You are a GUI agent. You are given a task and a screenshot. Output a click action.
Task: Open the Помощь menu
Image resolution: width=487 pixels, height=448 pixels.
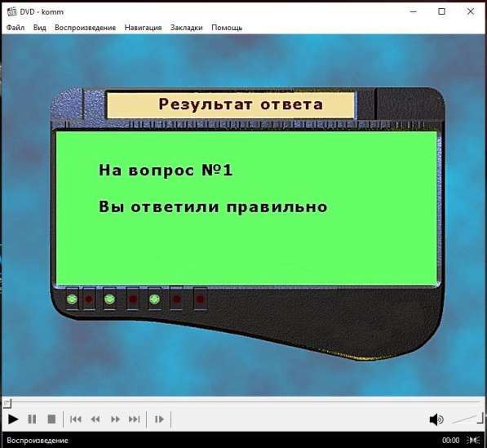click(227, 28)
